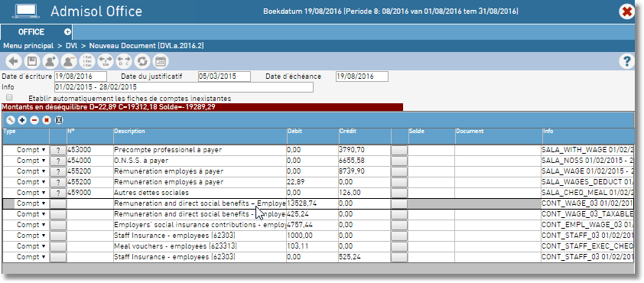
Task: Click the red 'Montants en déséquilibre' status bar
Action: tap(202, 107)
